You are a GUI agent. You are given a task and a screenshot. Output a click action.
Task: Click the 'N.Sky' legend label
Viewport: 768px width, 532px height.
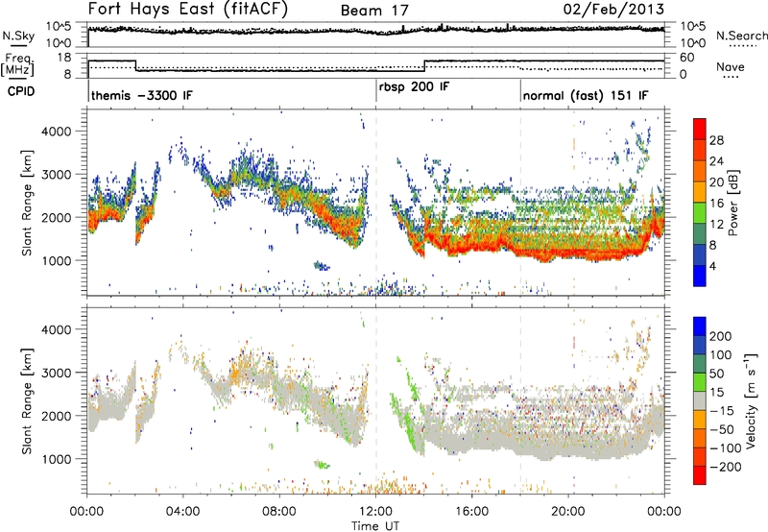click(18, 36)
